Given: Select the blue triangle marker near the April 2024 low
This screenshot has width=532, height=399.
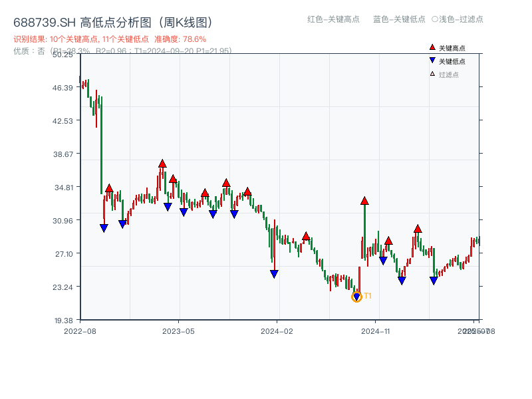Looking at the screenshot, I should [x=275, y=273].
